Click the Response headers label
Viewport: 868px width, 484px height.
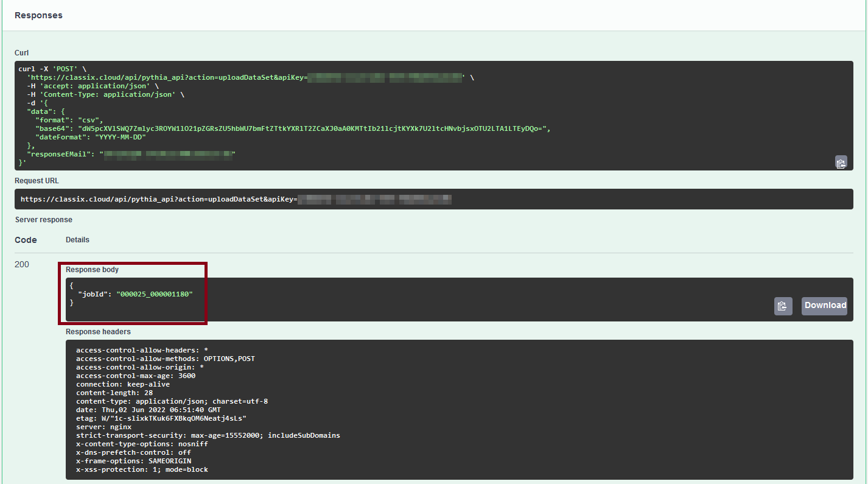click(x=98, y=332)
